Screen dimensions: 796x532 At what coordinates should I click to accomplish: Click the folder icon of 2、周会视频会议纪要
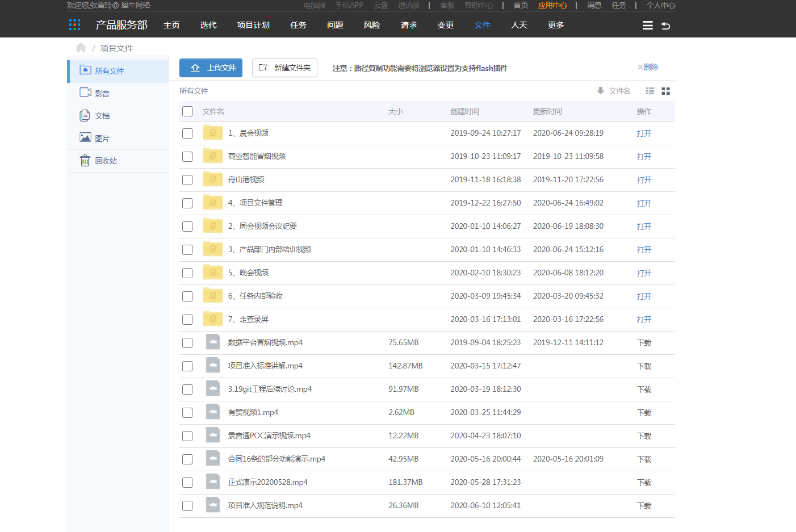[x=213, y=225]
